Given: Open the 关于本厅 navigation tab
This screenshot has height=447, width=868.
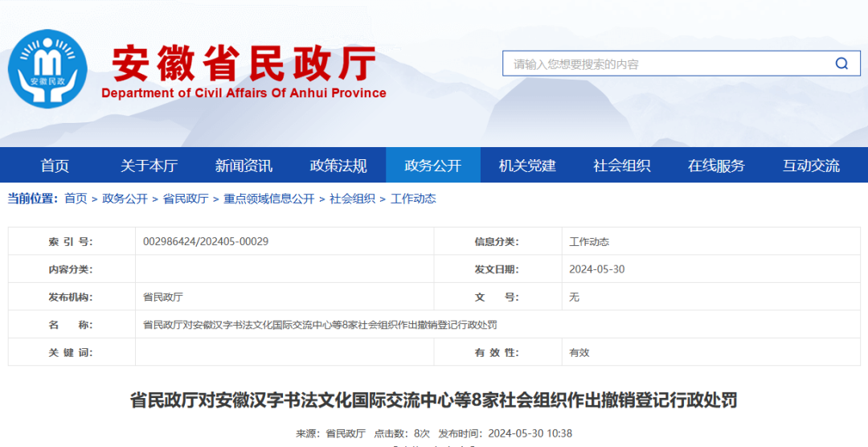Looking at the screenshot, I should coord(149,165).
